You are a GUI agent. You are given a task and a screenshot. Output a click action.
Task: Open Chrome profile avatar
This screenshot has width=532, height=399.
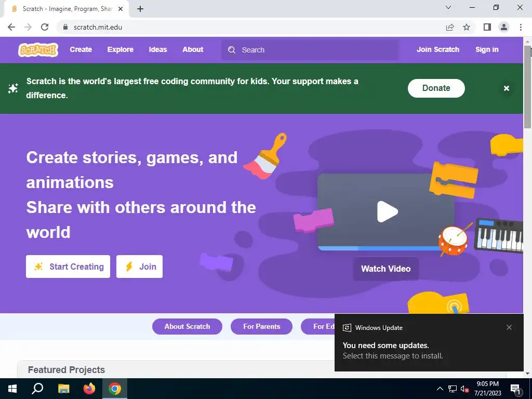pyautogui.click(x=504, y=27)
